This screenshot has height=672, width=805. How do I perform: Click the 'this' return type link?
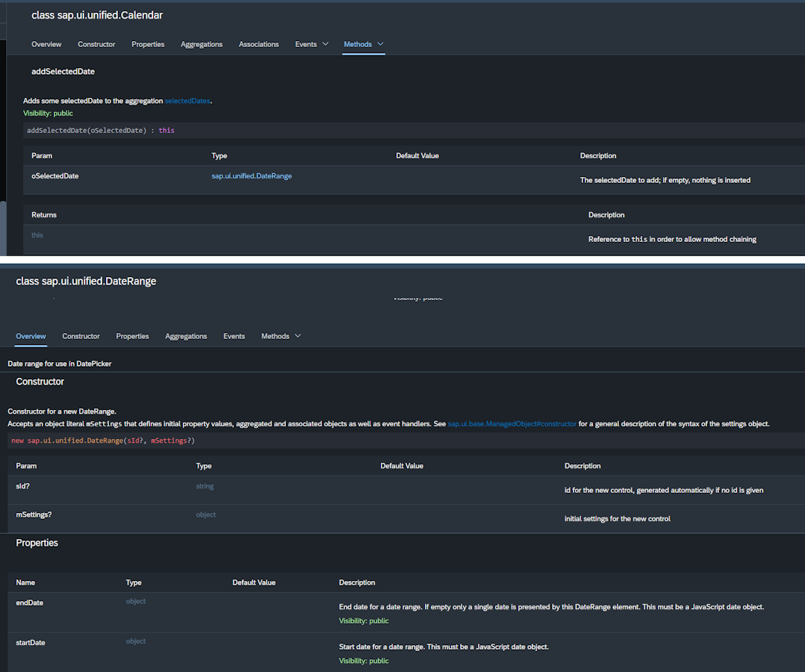pyautogui.click(x=37, y=234)
